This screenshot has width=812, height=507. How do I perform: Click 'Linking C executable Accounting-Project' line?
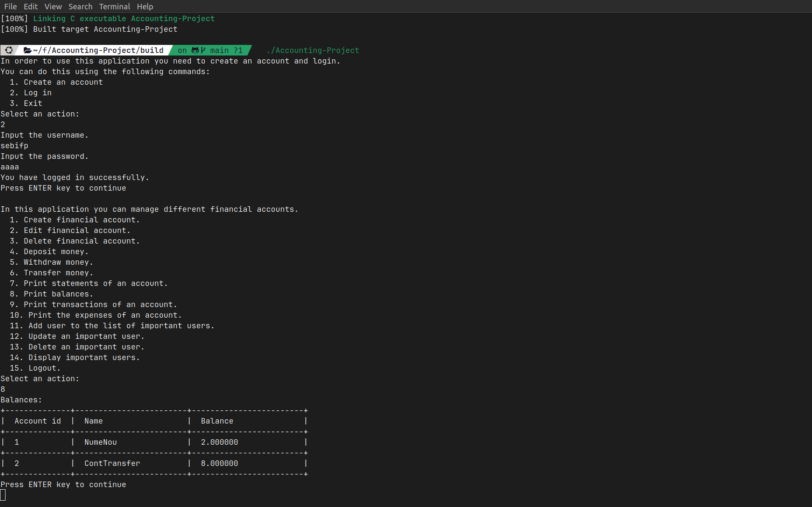coord(124,19)
